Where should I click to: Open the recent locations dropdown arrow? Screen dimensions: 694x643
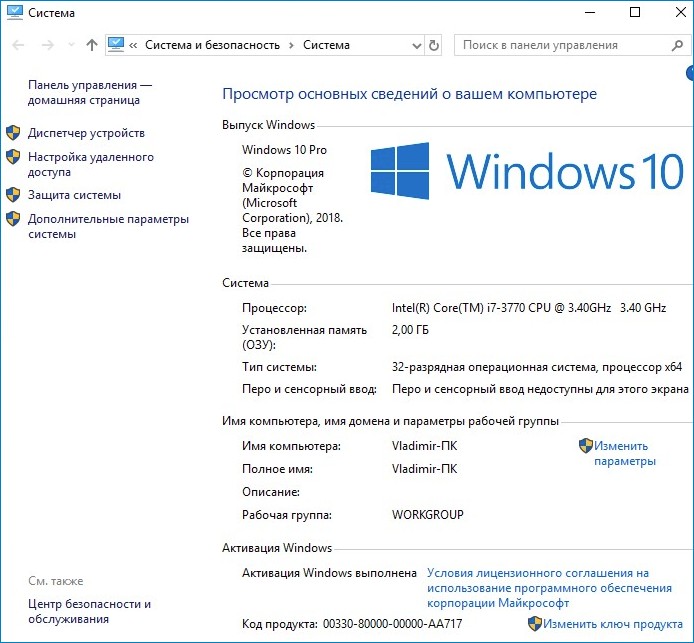71,45
